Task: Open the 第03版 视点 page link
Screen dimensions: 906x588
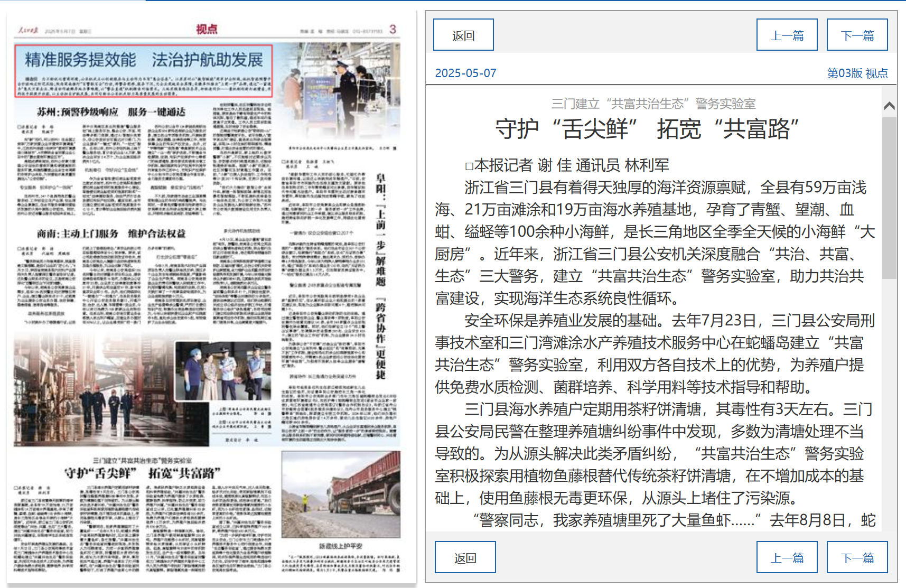Action: (857, 73)
